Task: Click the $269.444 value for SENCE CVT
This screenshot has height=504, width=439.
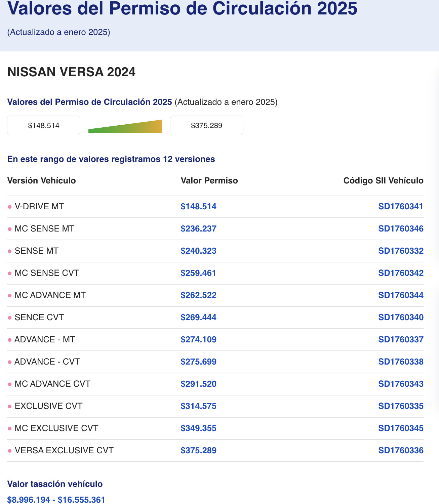Action: point(198,318)
